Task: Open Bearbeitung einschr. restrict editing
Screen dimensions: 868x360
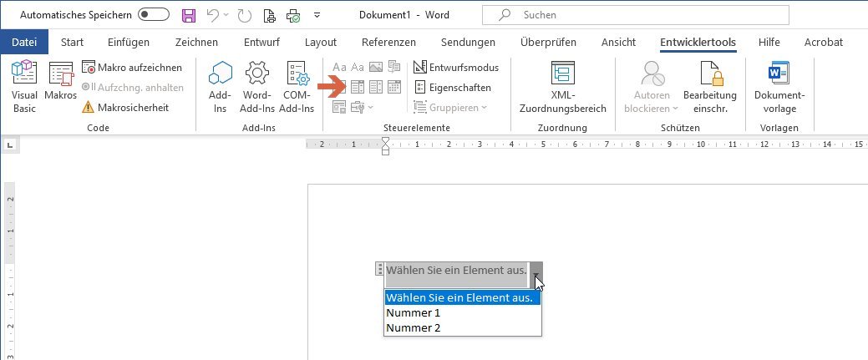Action: pyautogui.click(x=710, y=87)
